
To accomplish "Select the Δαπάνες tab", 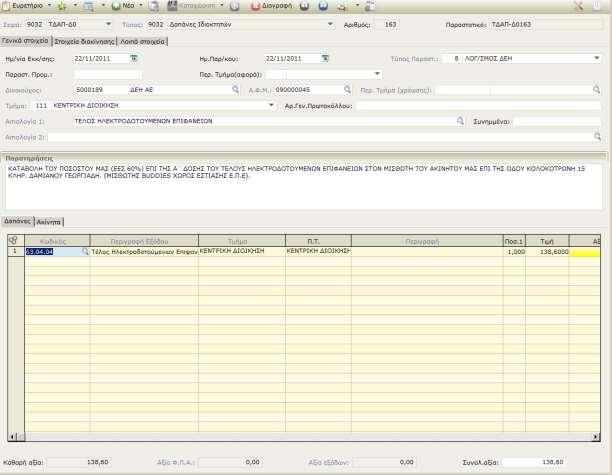I will tap(18, 221).
